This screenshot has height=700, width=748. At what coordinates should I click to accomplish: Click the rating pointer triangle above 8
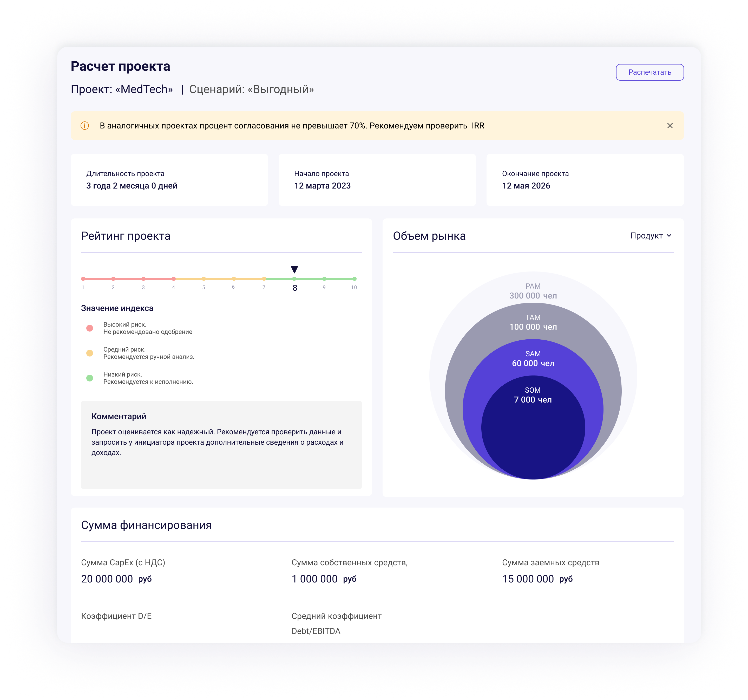(x=294, y=269)
